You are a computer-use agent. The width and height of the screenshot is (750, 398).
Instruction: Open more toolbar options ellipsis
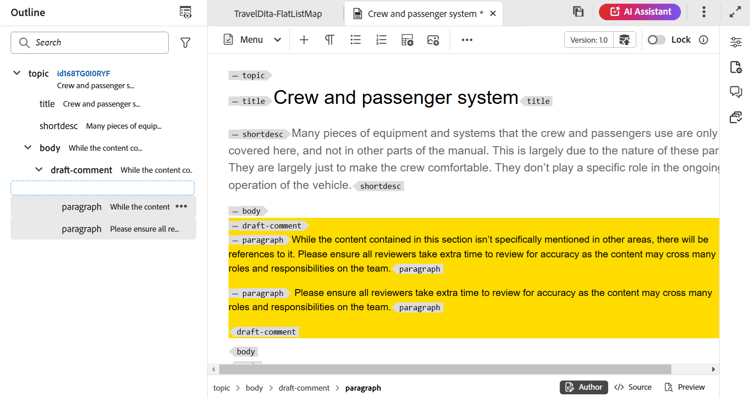467,40
